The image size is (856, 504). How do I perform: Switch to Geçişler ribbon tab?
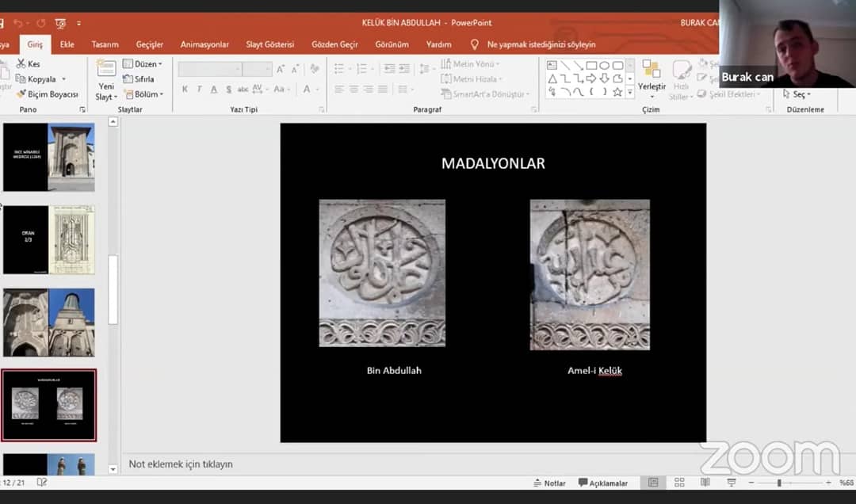click(150, 44)
